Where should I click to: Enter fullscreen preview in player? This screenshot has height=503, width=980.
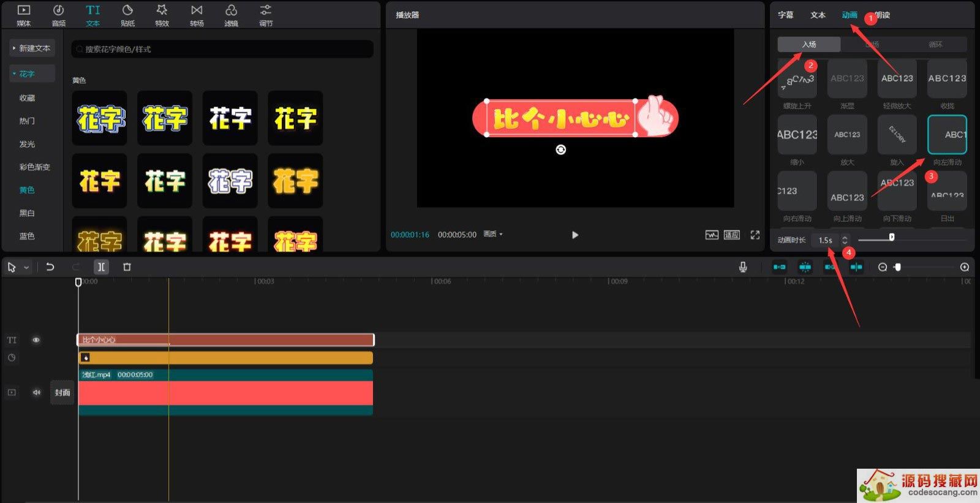[x=755, y=235]
